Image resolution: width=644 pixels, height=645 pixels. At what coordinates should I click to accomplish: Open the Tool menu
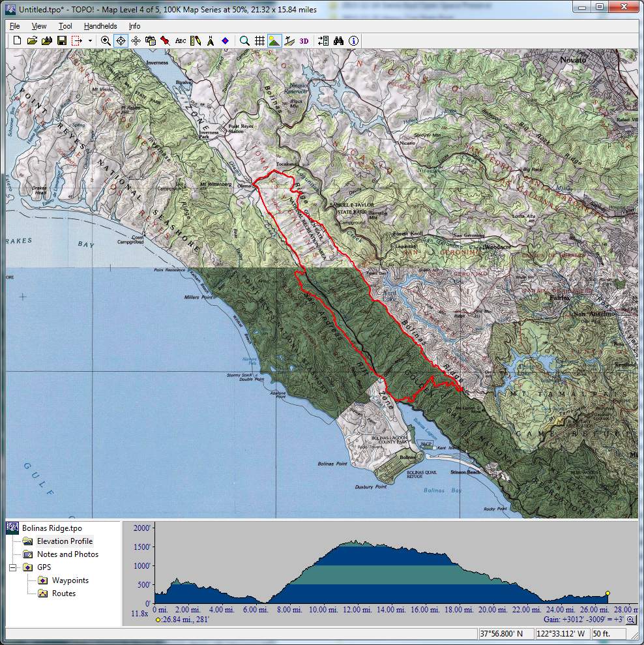click(65, 26)
